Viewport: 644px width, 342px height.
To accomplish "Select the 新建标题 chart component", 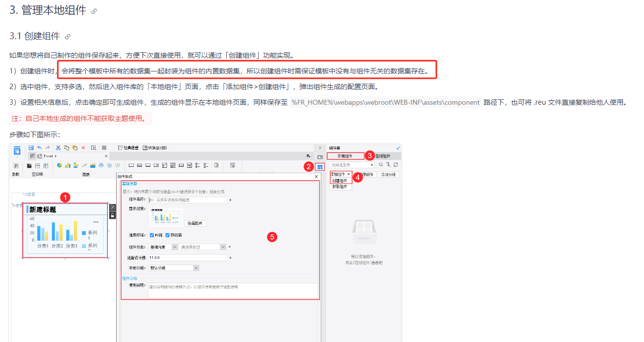I will point(65,230).
